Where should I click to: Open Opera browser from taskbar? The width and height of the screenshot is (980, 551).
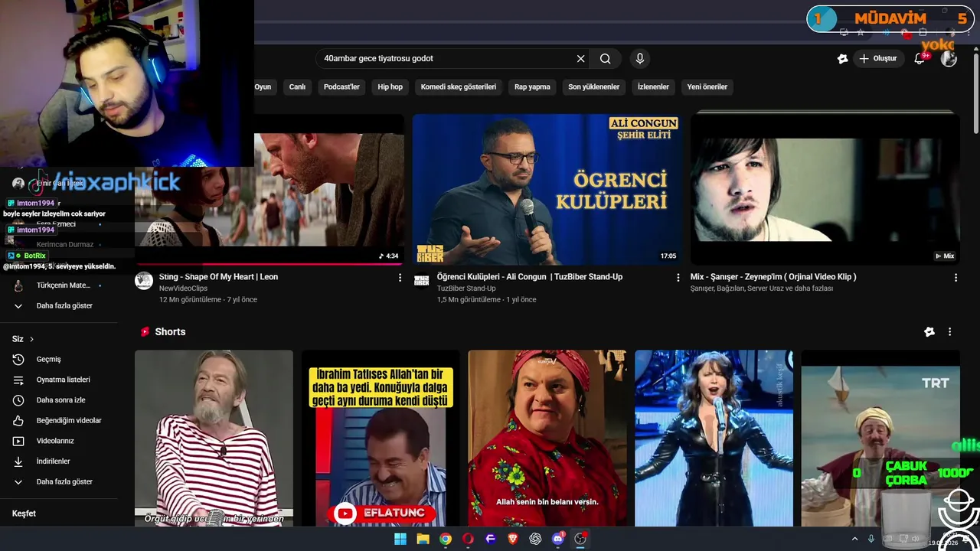(x=468, y=539)
